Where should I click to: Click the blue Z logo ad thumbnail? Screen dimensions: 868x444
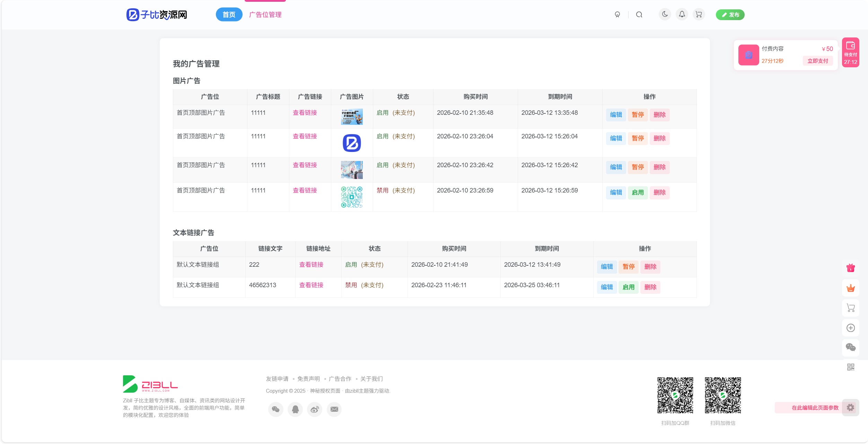click(x=352, y=143)
